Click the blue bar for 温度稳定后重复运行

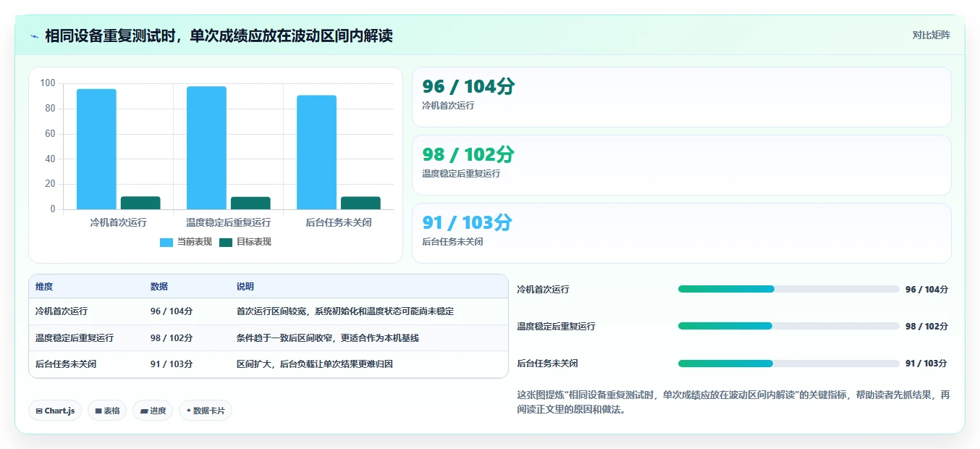point(206,148)
